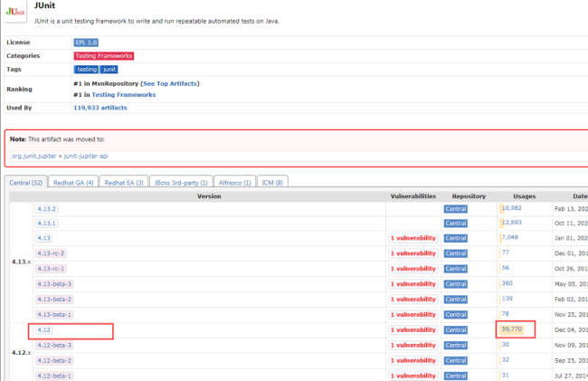
Task: Open 59,770 usages of 4.12
Action: (512, 329)
